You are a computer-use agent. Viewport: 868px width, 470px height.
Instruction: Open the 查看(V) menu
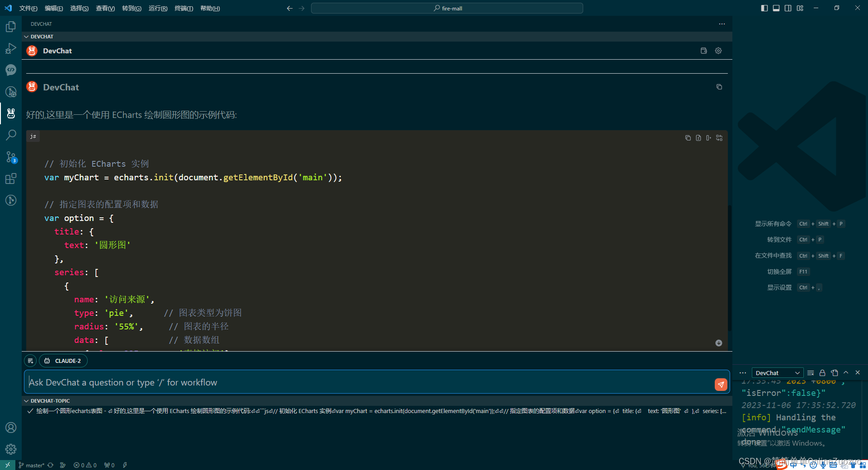point(105,8)
